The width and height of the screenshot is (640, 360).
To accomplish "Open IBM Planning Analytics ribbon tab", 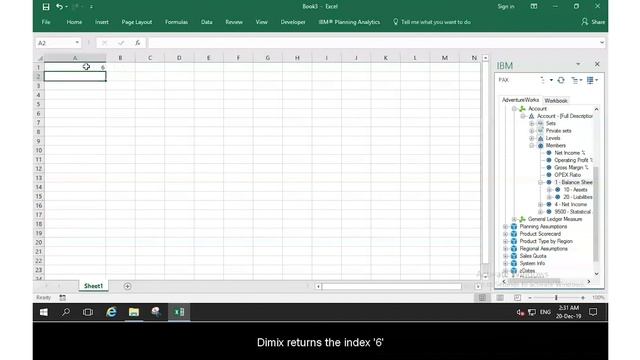I will click(349, 22).
